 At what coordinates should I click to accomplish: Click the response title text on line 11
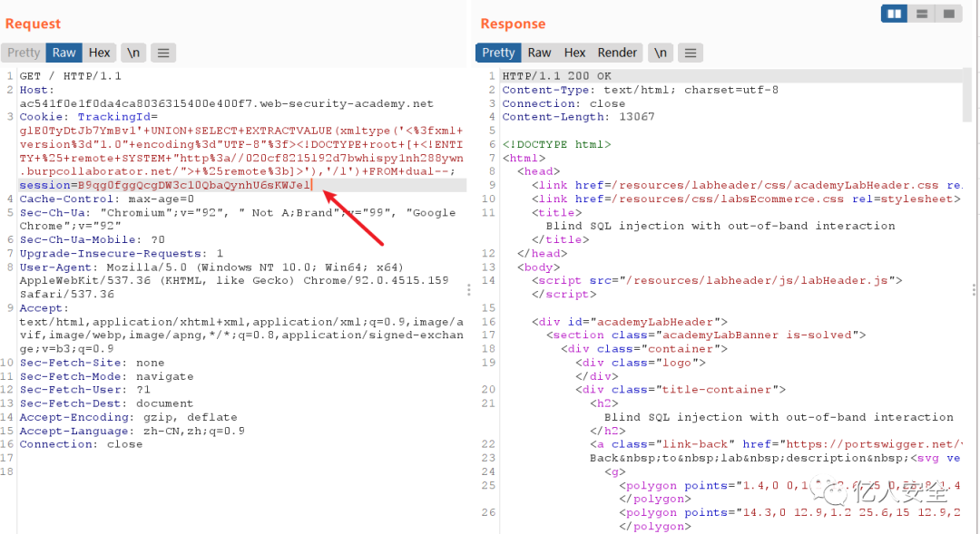[x=720, y=226]
